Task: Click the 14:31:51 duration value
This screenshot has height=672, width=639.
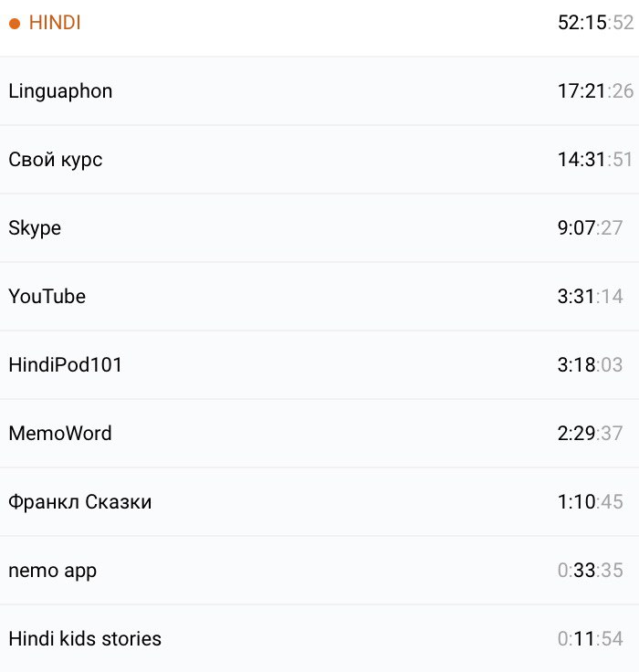Action: click(x=595, y=160)
